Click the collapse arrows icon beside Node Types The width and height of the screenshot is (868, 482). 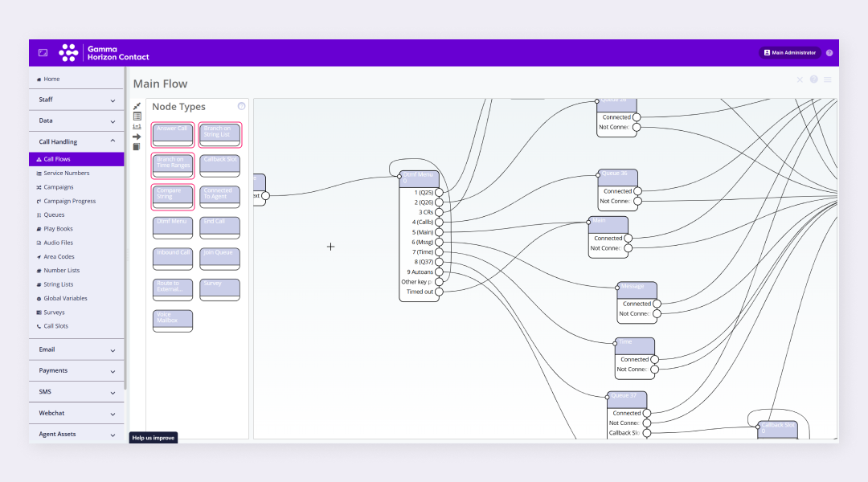pos(137,106)
